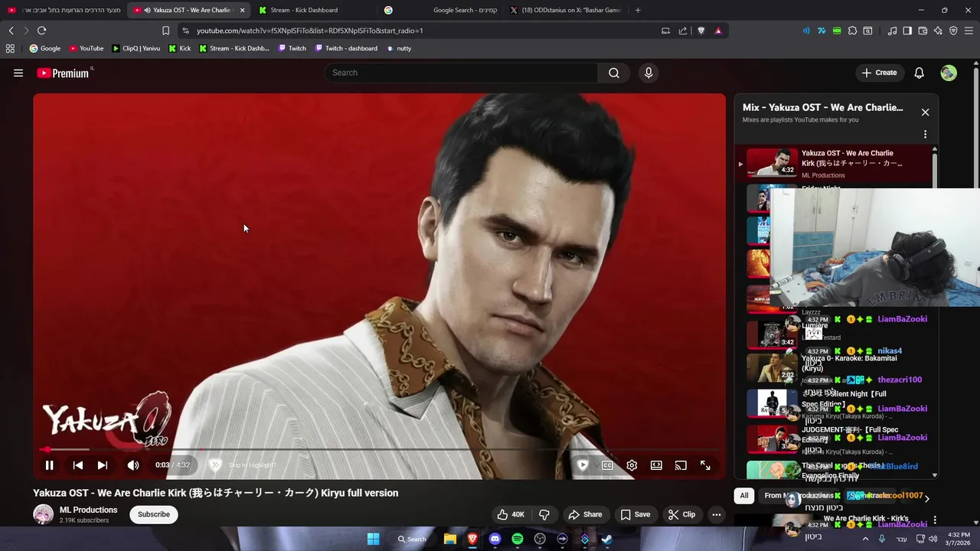Open Share dialog
Screen dimensions: 980x551
coord(585,514)
